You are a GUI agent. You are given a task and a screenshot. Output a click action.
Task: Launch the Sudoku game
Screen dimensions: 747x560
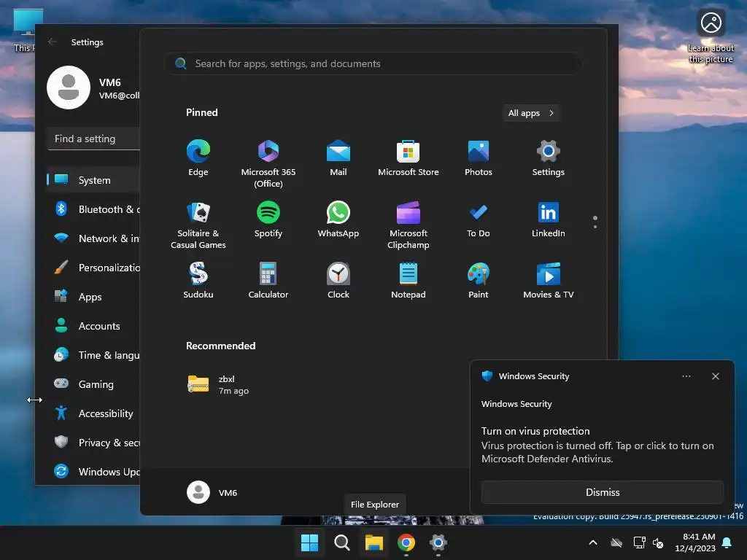coord(198,281)
